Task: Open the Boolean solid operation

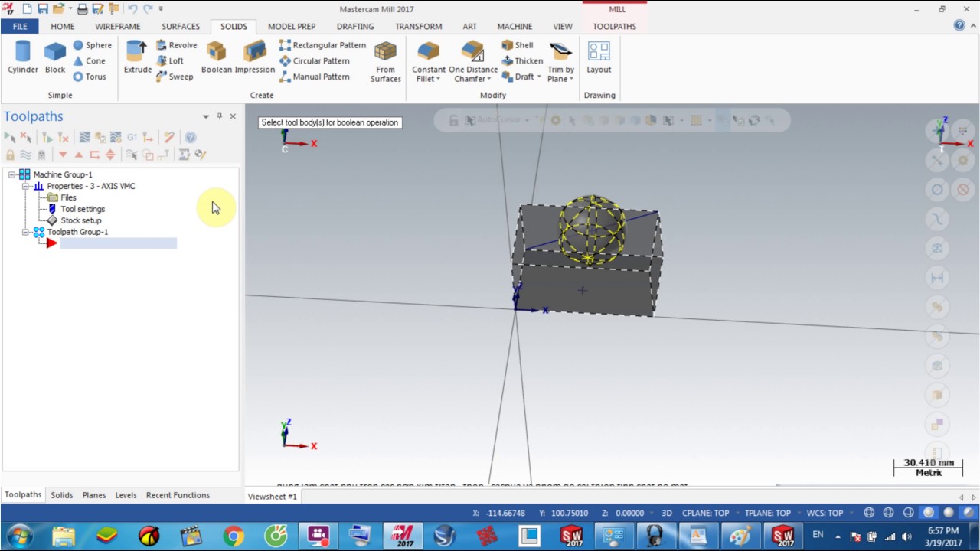Action: coord(217,57)
